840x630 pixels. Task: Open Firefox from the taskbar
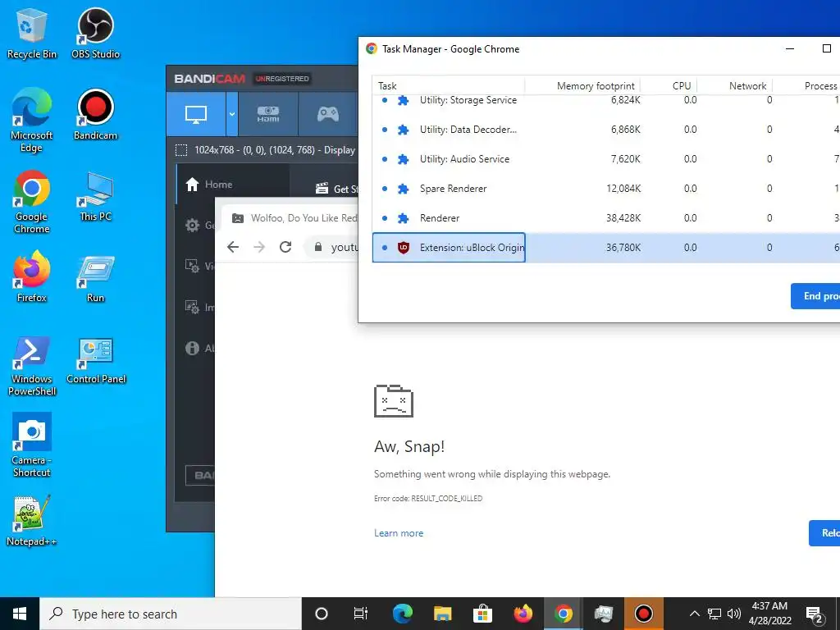click(523, 614)
